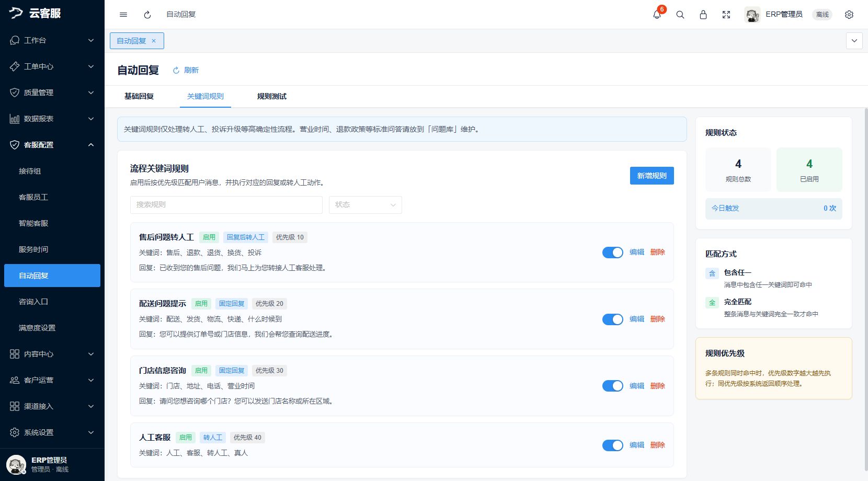The width and height of the screenshot is (868, 481).
Task: Disable the 售后问题转人工 rule switch
Action: [x=613, y=253]
